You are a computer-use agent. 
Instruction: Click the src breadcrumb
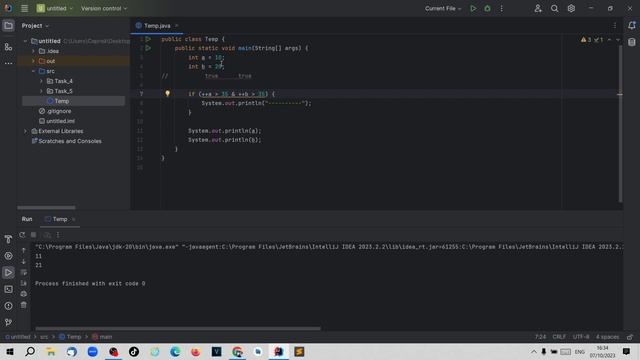pos(44,337)
